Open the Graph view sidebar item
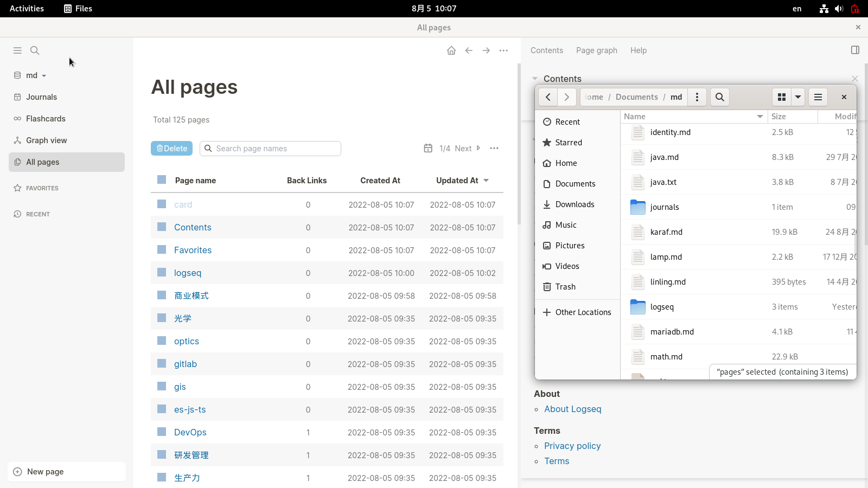Image resolution: width=868 pixels, height=488 pixels. click(x=47, y=140)
